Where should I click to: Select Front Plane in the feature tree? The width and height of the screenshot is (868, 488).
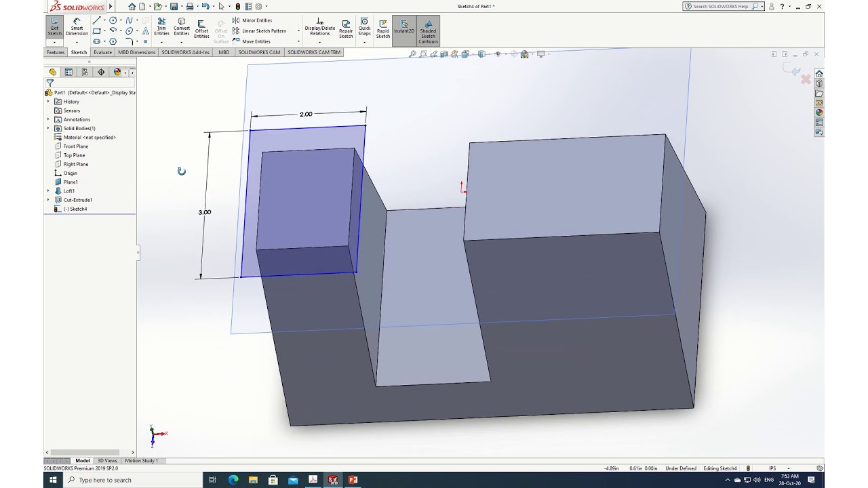[x=76, y=146]
